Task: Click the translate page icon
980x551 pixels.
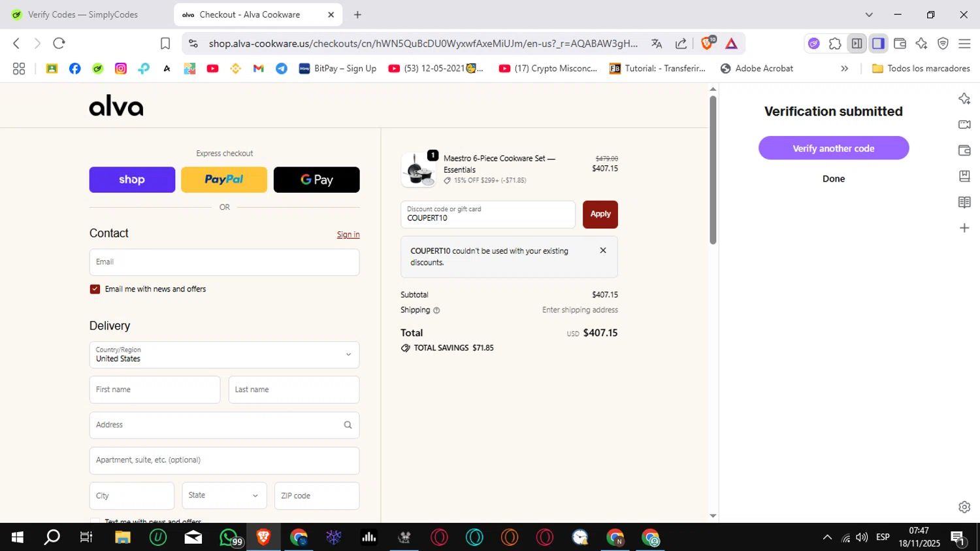Action: pos(657,43)
